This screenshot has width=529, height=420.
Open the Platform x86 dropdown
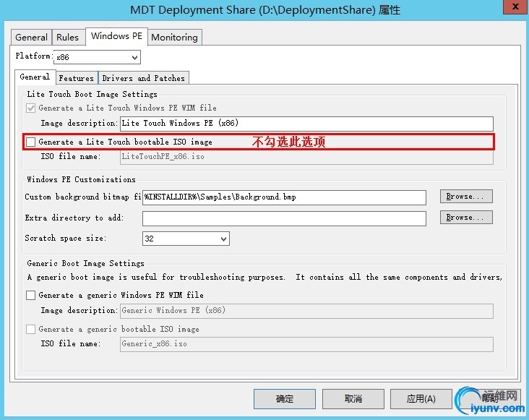pyautogui.click(x=97, y=57)
